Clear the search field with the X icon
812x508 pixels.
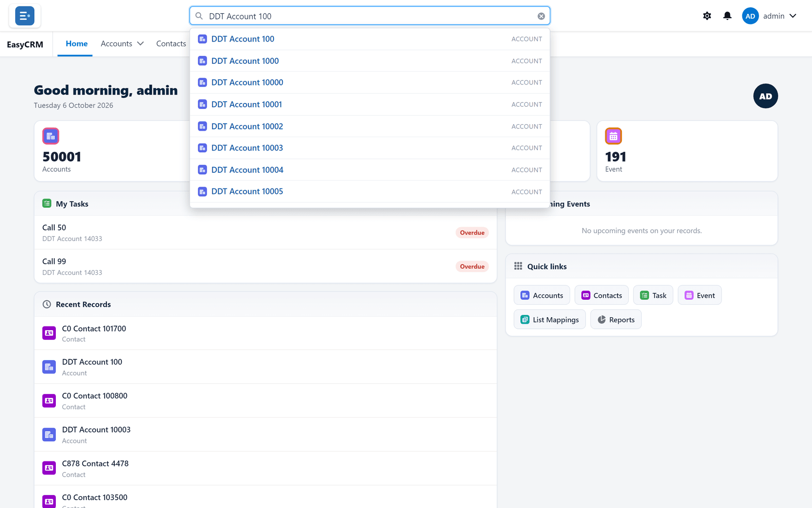click(541, 16)
